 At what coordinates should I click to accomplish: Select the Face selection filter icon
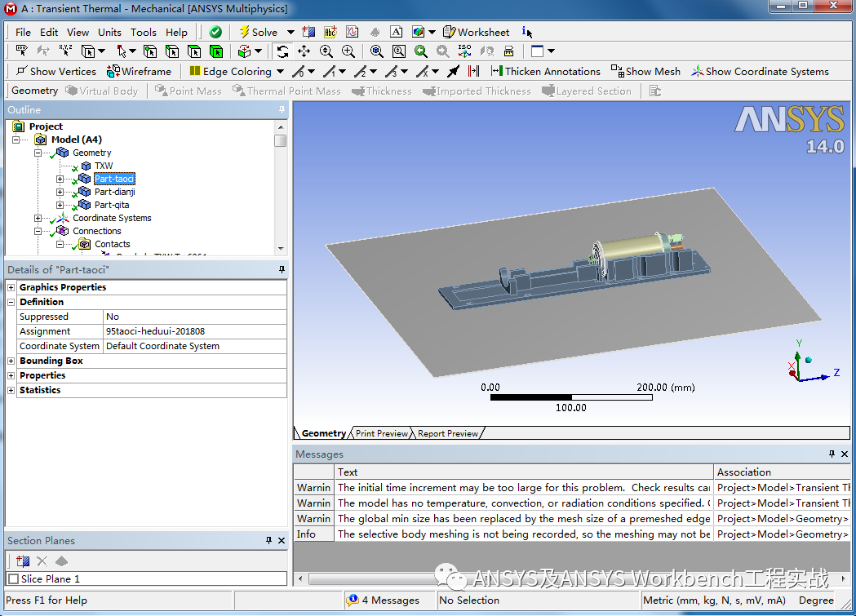(194, 51)
